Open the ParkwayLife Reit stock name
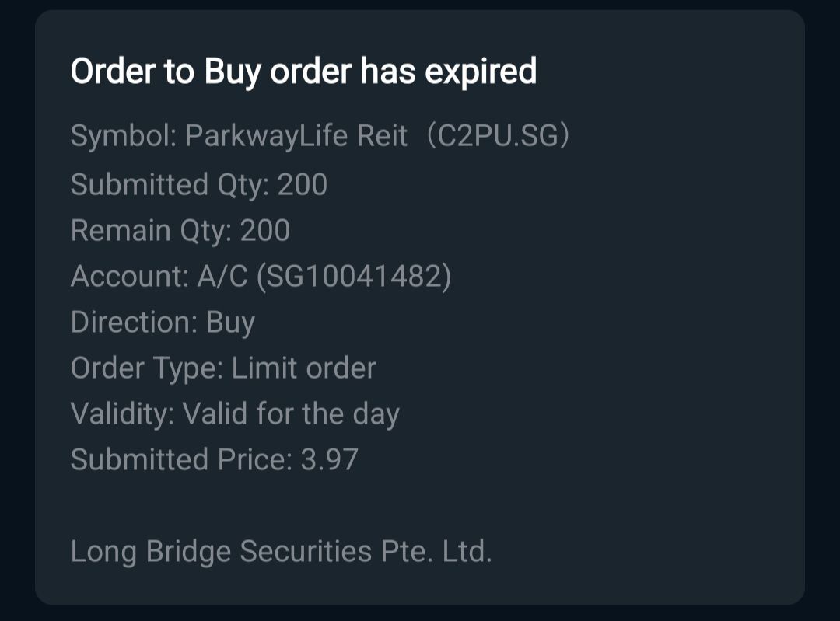The image size is (840, 621). 296,137
